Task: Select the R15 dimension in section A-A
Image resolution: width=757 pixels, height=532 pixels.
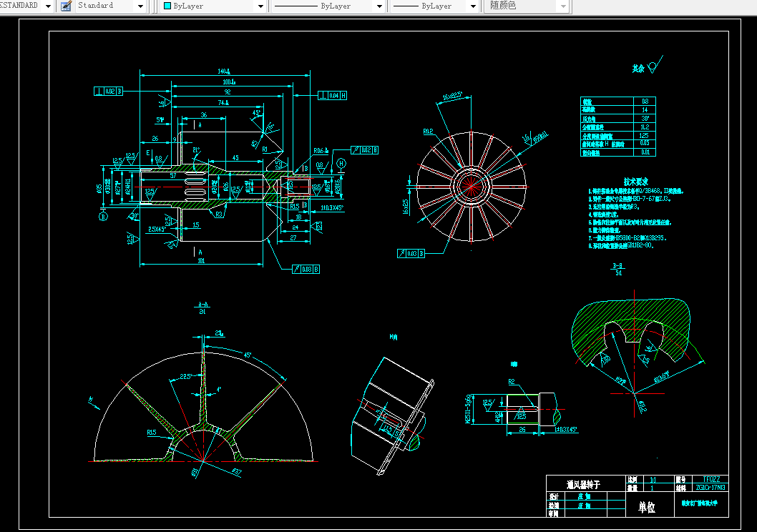Action: [152, 433]
